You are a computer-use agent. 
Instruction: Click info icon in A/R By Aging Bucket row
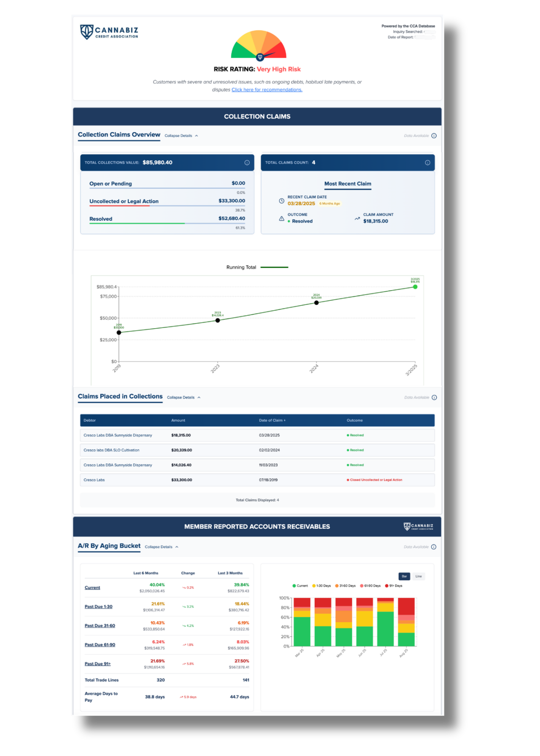click(x=434, y=547)
